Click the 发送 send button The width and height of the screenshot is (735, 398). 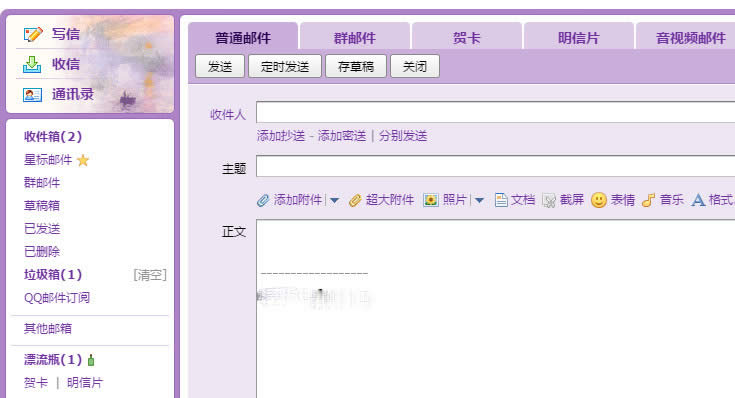click(220, 66)
